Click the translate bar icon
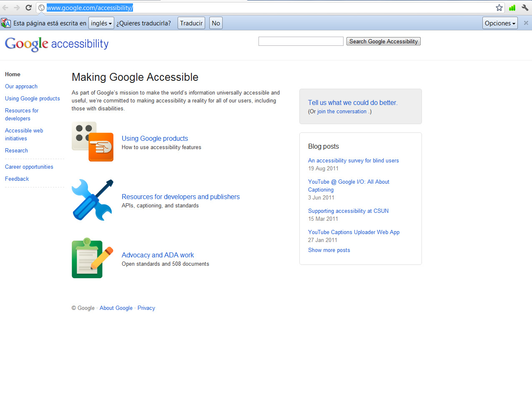The width and height of the screenshot is (532, 399). pos(6,23)
